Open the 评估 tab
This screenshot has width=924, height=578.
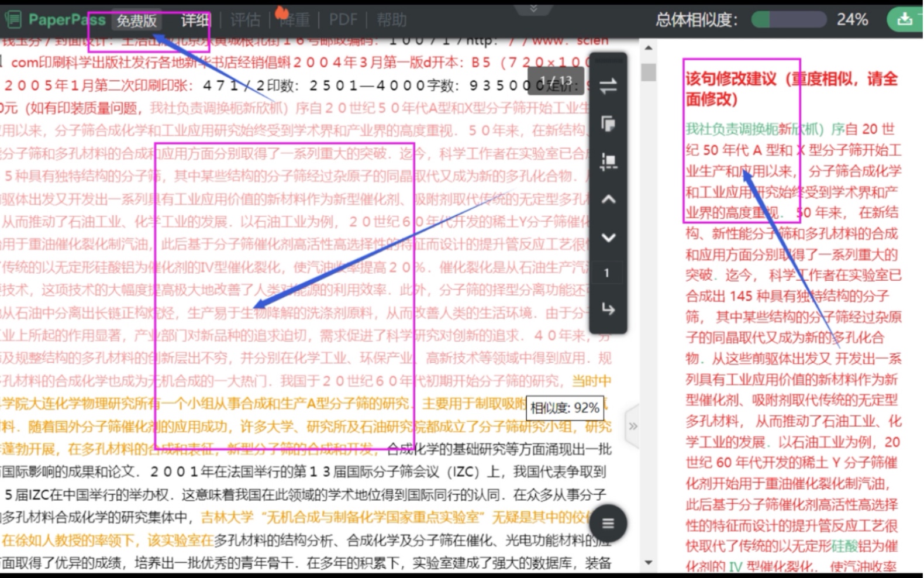click(245, 20)
